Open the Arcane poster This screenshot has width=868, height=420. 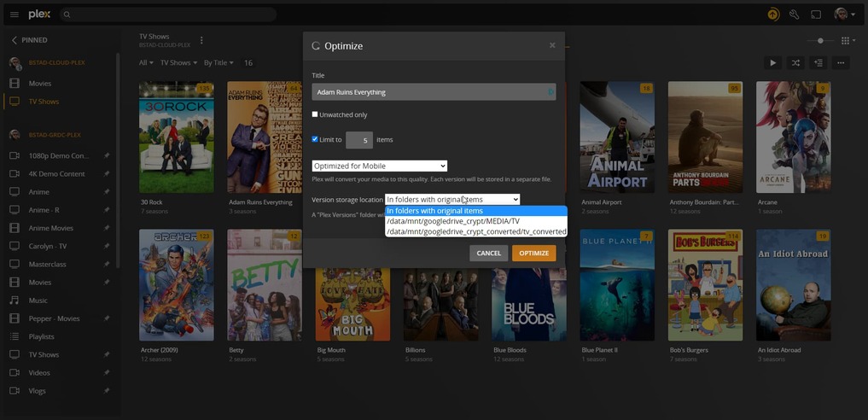(793, 137)
